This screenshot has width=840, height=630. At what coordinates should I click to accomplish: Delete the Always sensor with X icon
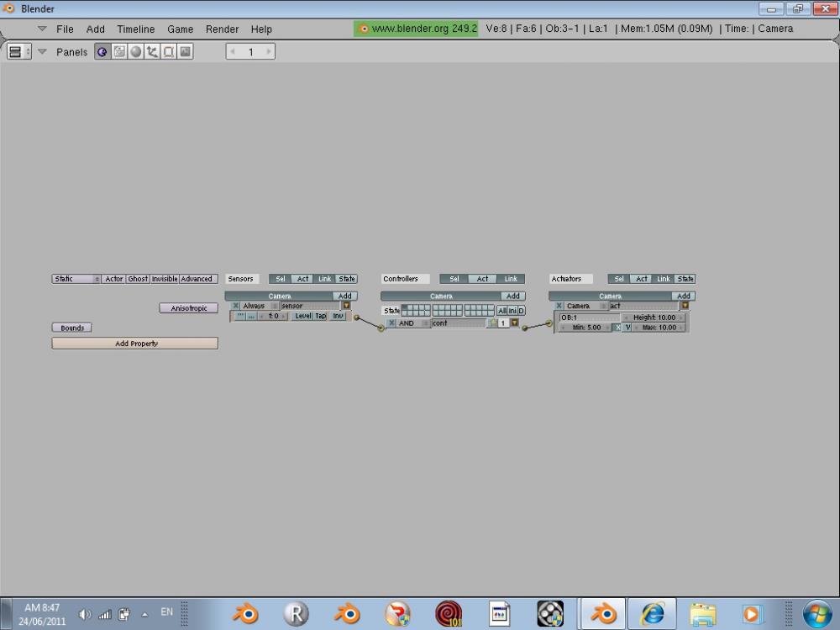click(x=235, y=306)
